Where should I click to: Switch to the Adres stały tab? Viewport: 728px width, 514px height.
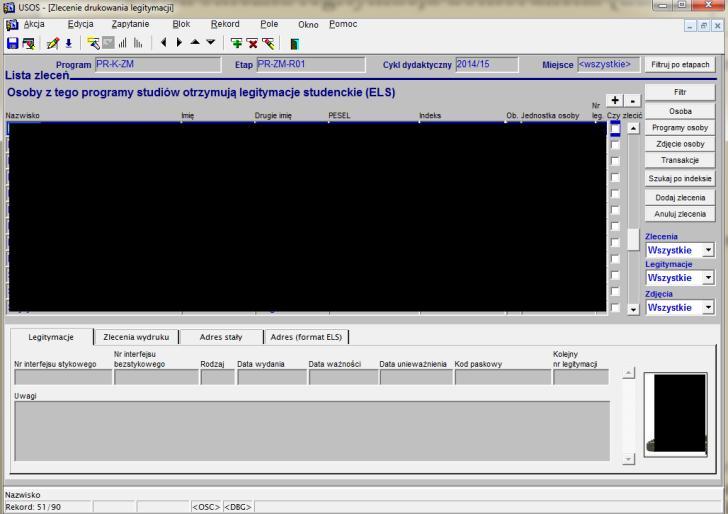click(x=221, y=337)
